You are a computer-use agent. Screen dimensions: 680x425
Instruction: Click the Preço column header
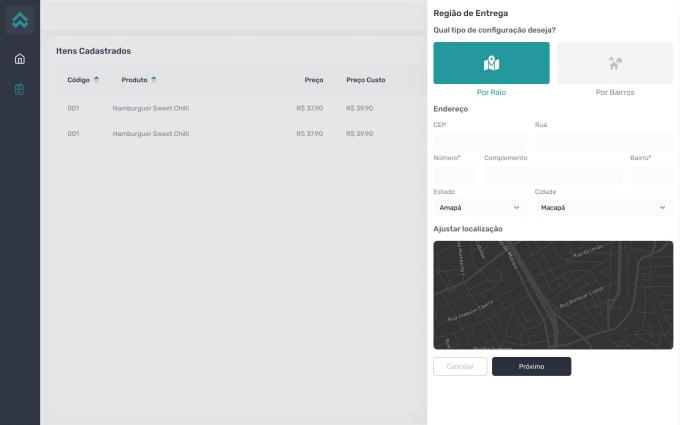pos(314,80)
